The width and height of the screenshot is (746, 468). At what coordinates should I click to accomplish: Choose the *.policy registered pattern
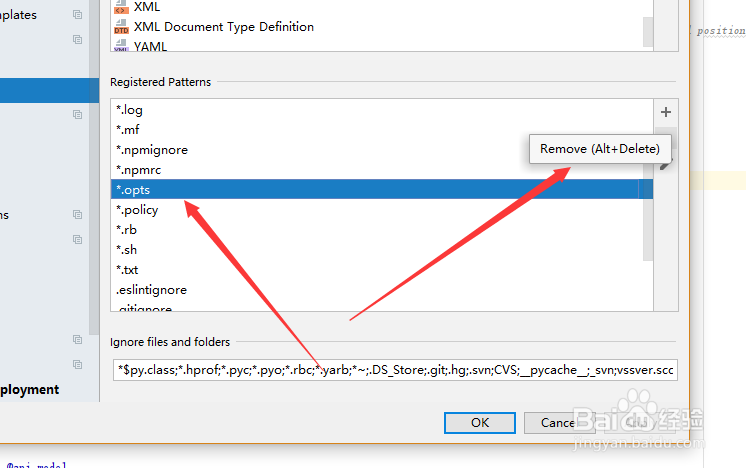click(138, 210)
